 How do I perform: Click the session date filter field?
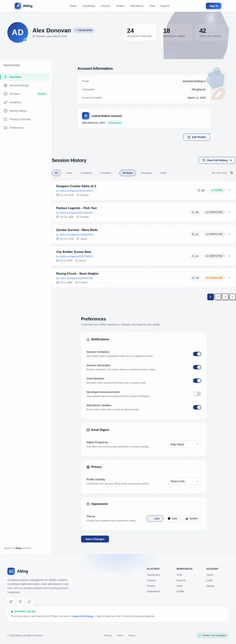[222, 173]
